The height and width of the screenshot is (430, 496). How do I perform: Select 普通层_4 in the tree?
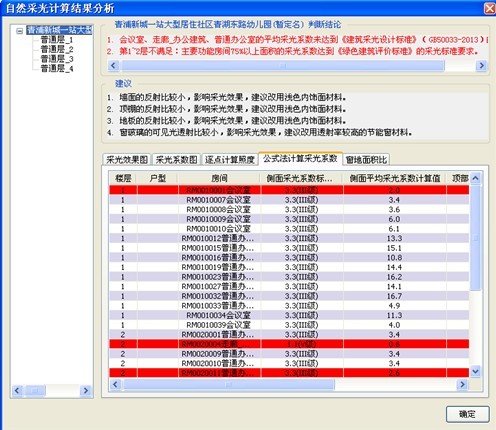[x=57, y=69]
